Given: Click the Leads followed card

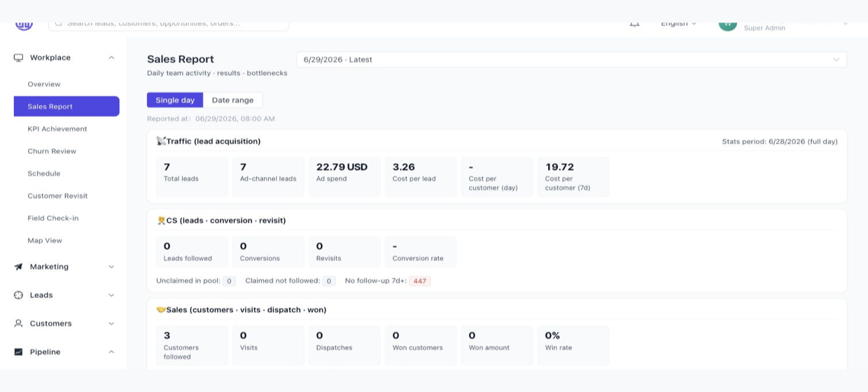Looking at the screenshot, I should pyautogui.click(x=192, y=252).
